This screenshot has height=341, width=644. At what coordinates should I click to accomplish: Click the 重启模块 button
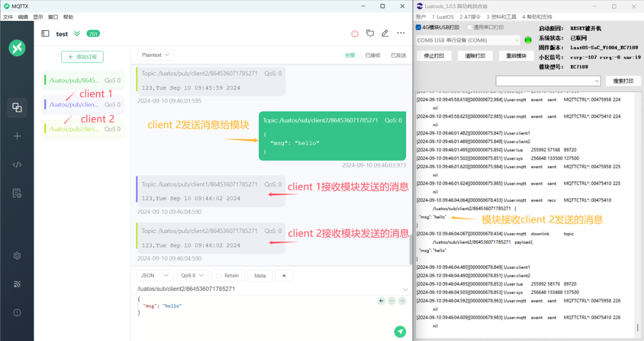coord(516,56)
